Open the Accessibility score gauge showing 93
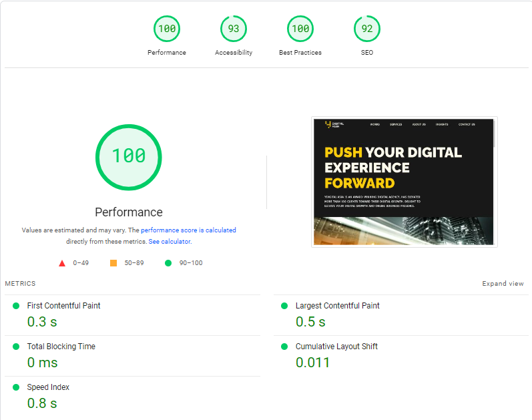The height and width of the screenshot is (420, 532). click(x=234, y=29)
